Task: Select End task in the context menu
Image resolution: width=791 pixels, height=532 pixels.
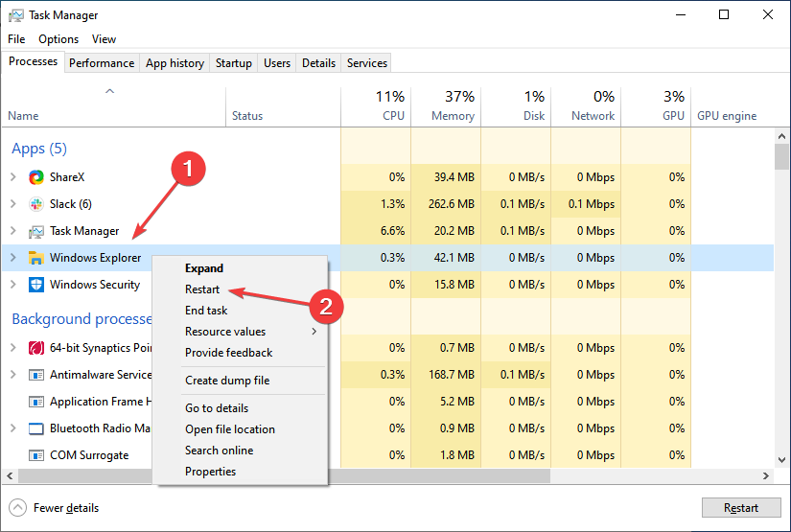Action: 206,311
